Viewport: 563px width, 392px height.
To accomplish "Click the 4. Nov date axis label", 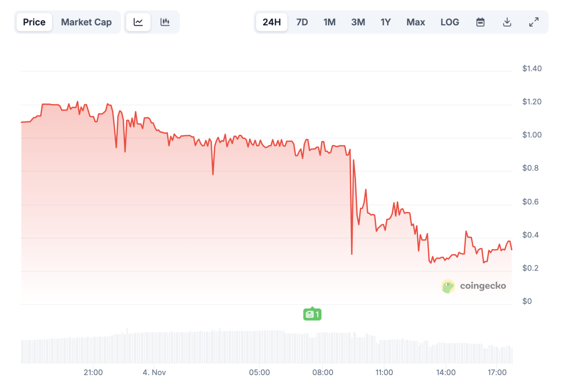I will click(x=155, y=373).
